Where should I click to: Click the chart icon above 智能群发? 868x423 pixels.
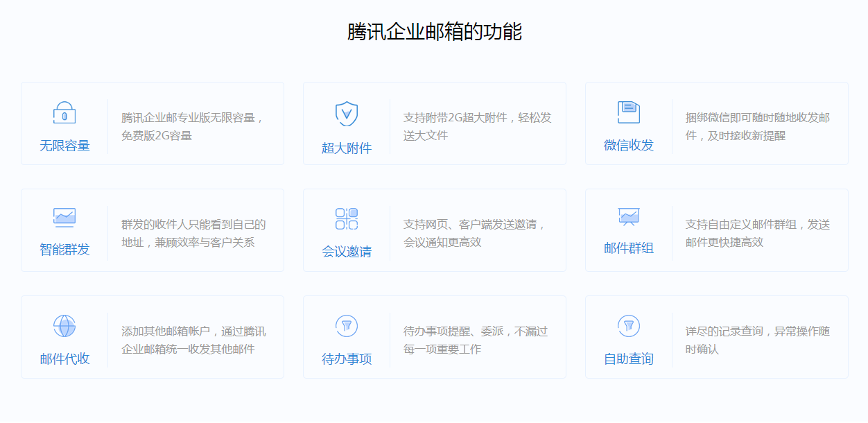pos(64,218)
